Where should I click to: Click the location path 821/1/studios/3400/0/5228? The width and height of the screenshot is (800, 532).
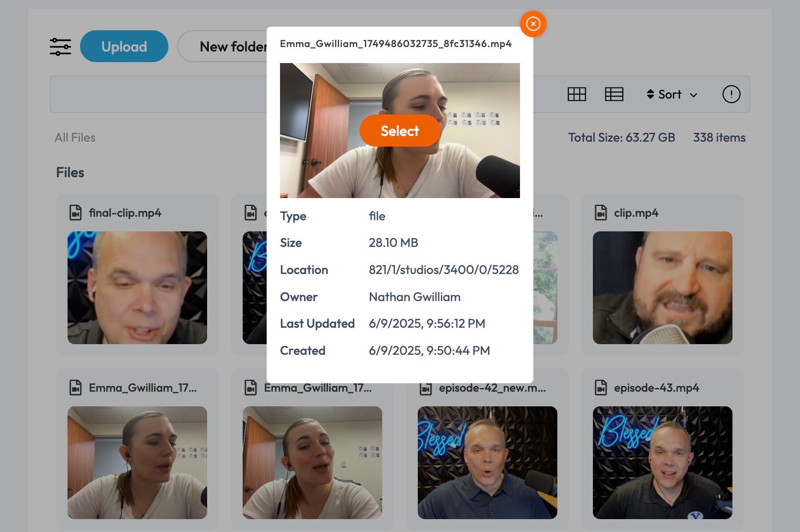[x=444, y=270]
